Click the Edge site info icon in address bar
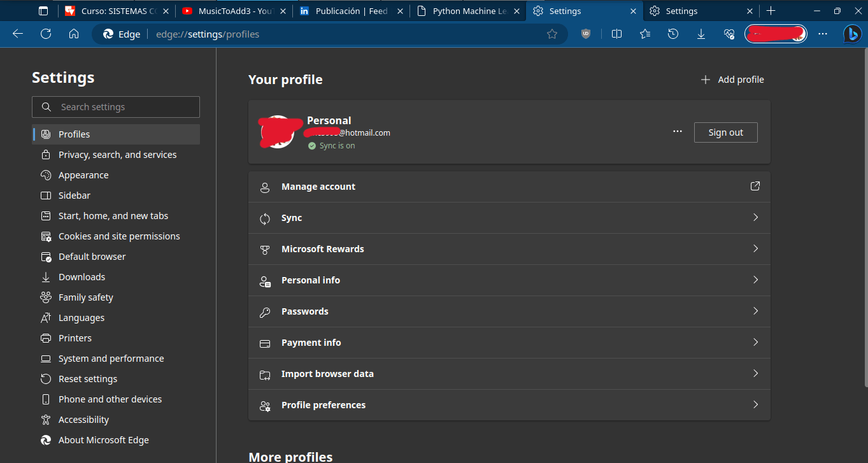868x463 pixels. click(122, 34)
